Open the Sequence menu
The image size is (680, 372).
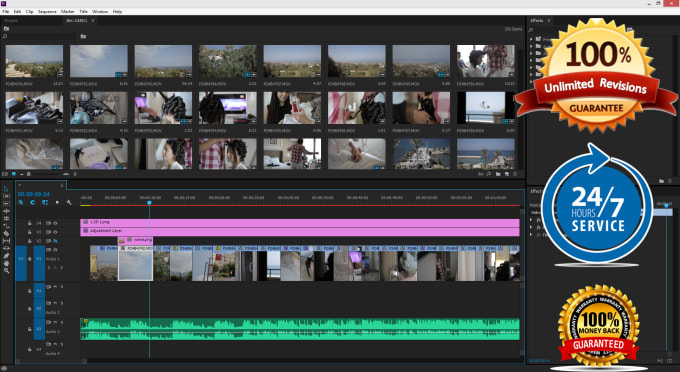(x=47, y=12)
